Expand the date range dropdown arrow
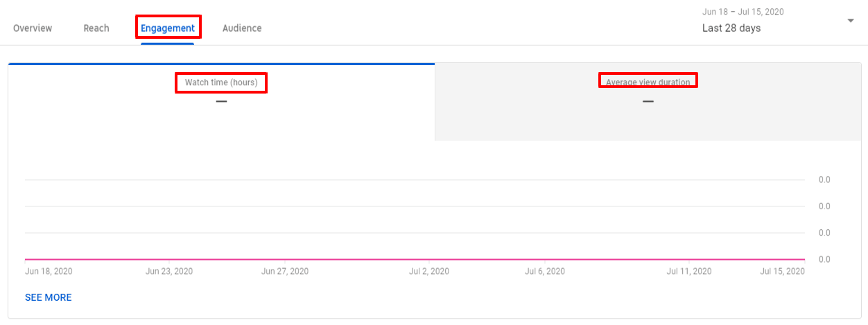This screenshot has width=868, height=325. pyautogui.click(x=851, y=21)
